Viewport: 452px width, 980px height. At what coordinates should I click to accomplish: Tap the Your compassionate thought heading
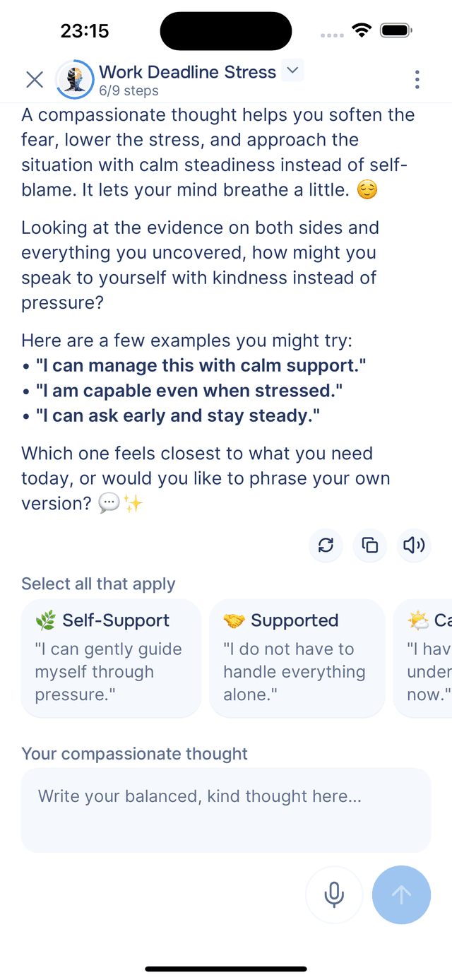pyautogui.click(x=134, y=754)
